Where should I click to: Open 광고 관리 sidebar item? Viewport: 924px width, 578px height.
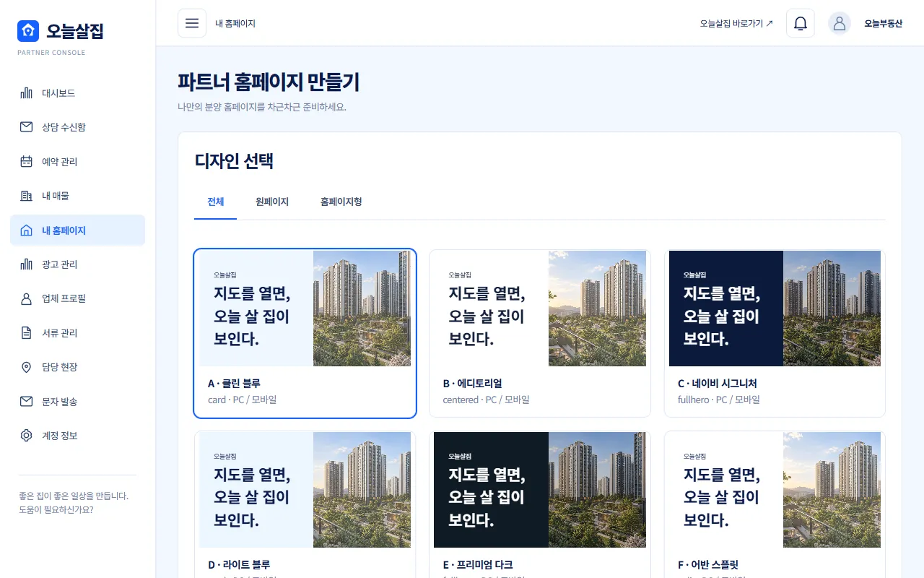tap(77, 264)
